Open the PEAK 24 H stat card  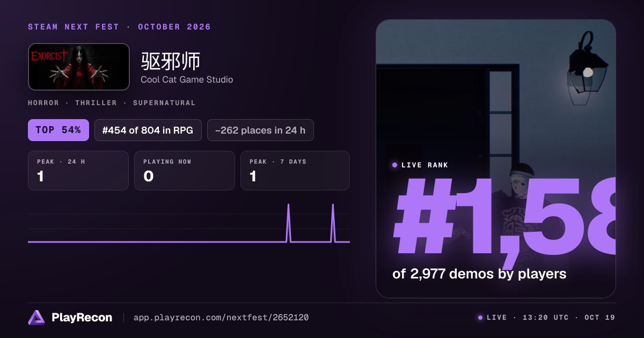(78, 171)
